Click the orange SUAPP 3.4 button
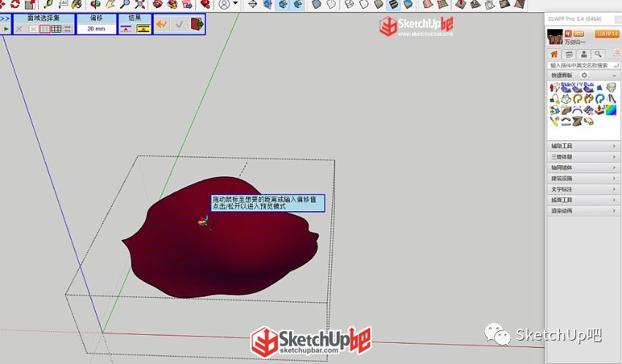This screenshot has height=364, width=622. click(607, 34)
